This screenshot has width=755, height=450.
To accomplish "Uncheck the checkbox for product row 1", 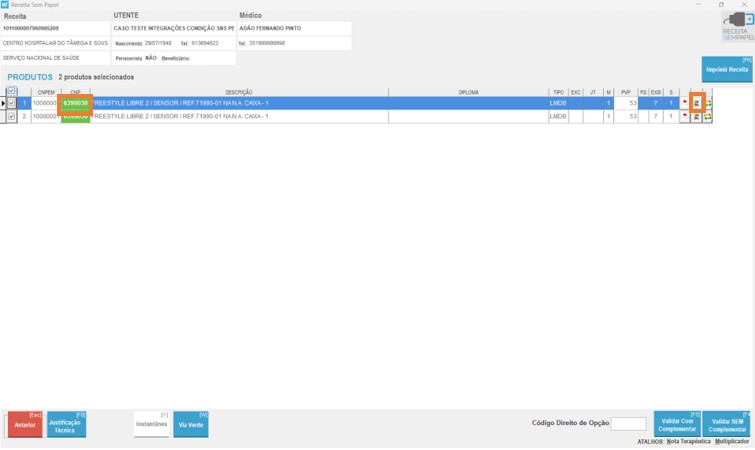I will click(12, 103).
